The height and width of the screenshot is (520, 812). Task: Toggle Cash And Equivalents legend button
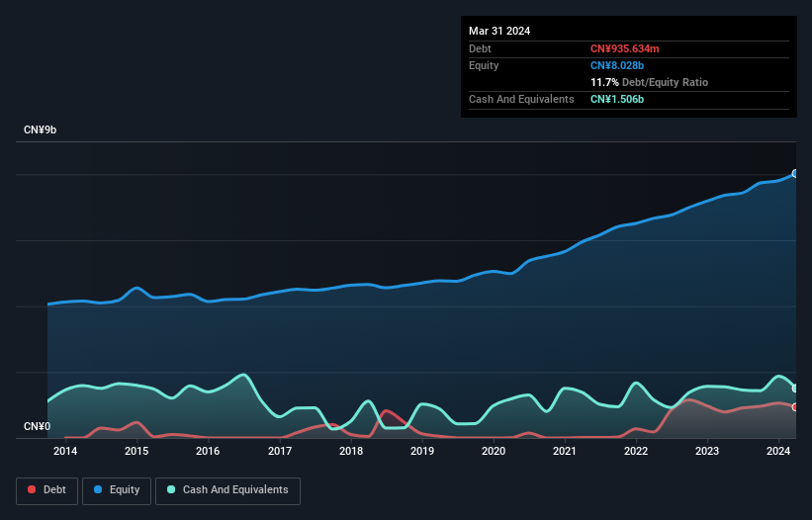click(x=227, y=490)
